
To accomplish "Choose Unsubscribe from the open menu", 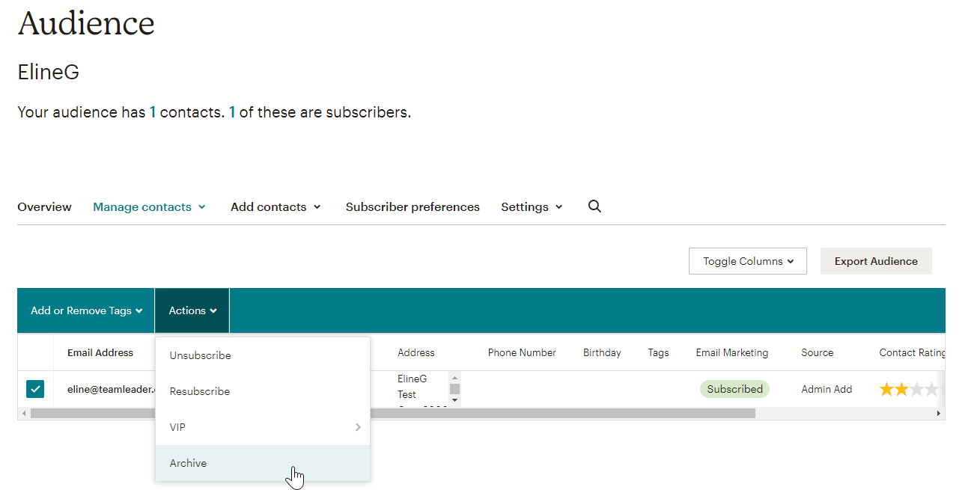I will [200, 355].
